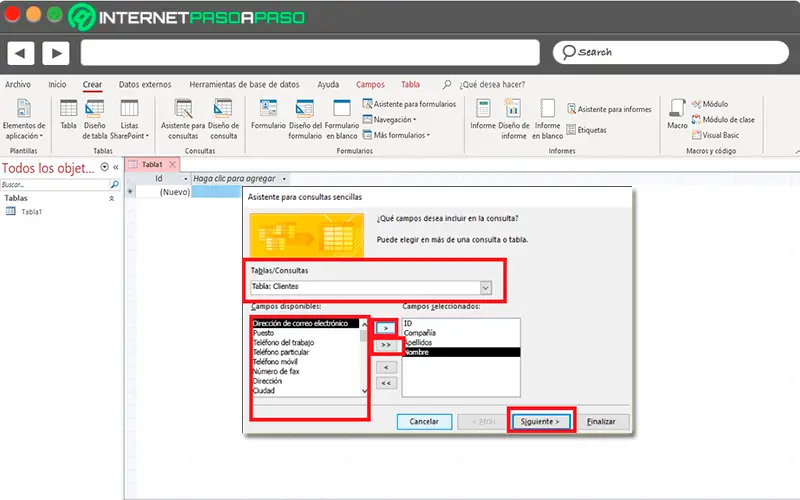Remove all fields with << button

[x=386, y=383]
